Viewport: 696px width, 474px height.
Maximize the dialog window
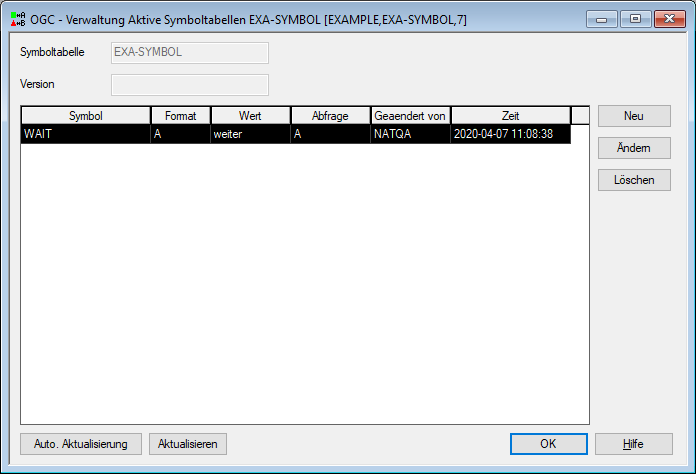point(636,19)
